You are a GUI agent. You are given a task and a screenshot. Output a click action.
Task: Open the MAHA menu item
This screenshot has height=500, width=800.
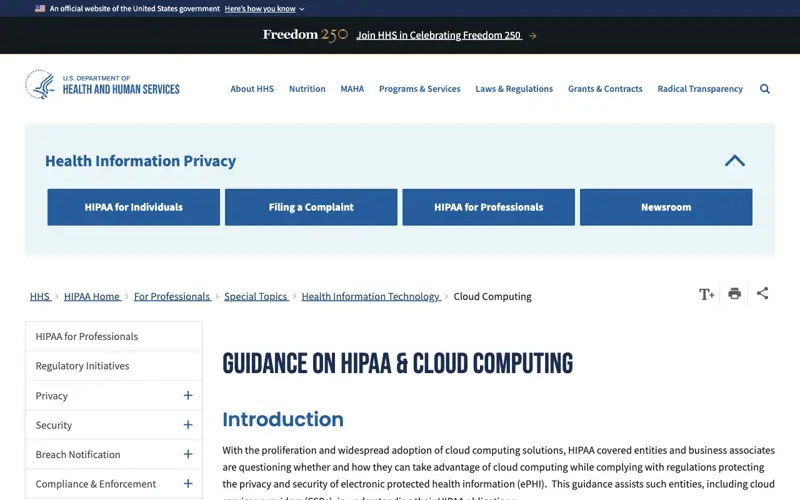(352, 89)
